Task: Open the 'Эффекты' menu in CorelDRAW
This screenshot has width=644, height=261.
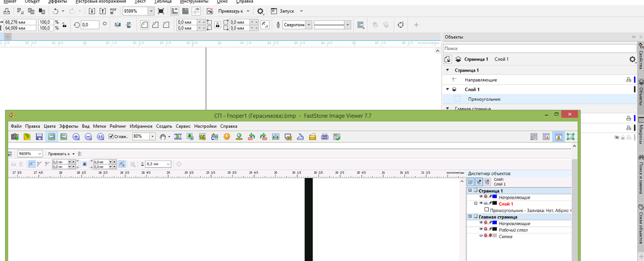Action: 58,2
